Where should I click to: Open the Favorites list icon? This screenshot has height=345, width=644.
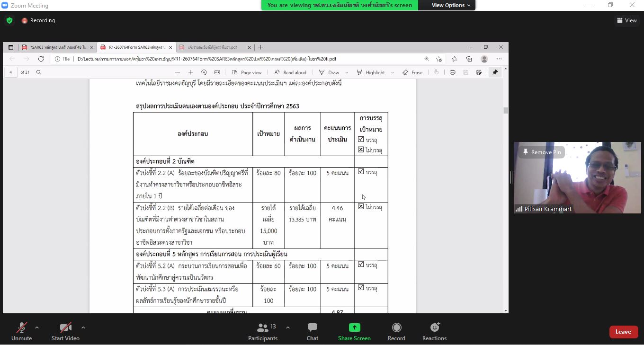[454, 59]
